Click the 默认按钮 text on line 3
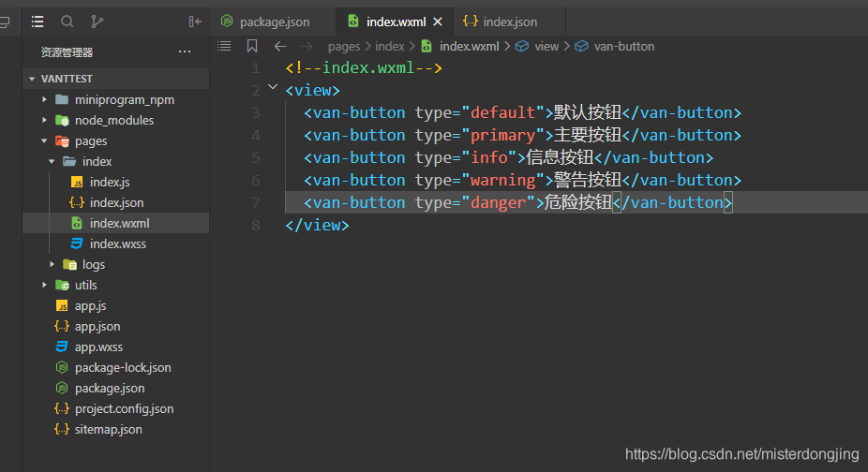This screenshot has height=472, width=868. click(x=588, y=112)
